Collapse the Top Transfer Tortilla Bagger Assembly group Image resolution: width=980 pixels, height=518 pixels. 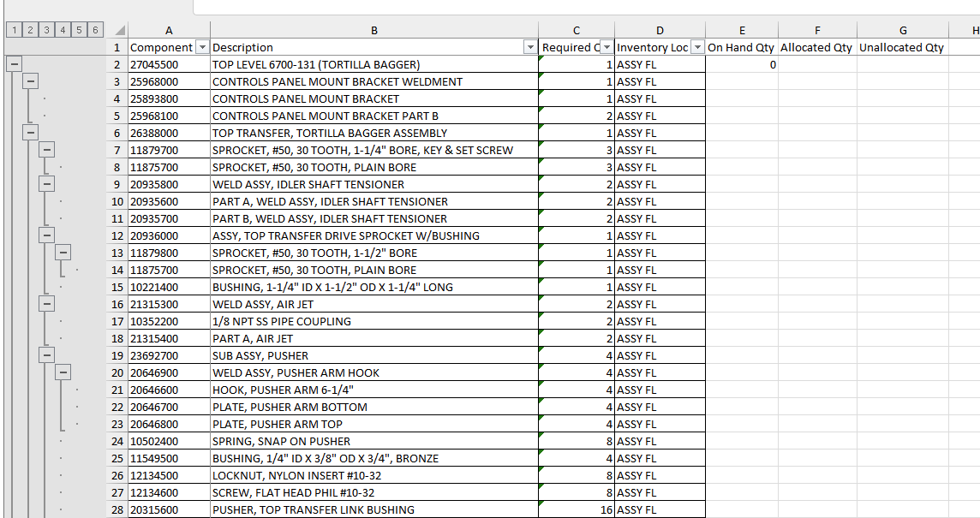click(30, 133)
